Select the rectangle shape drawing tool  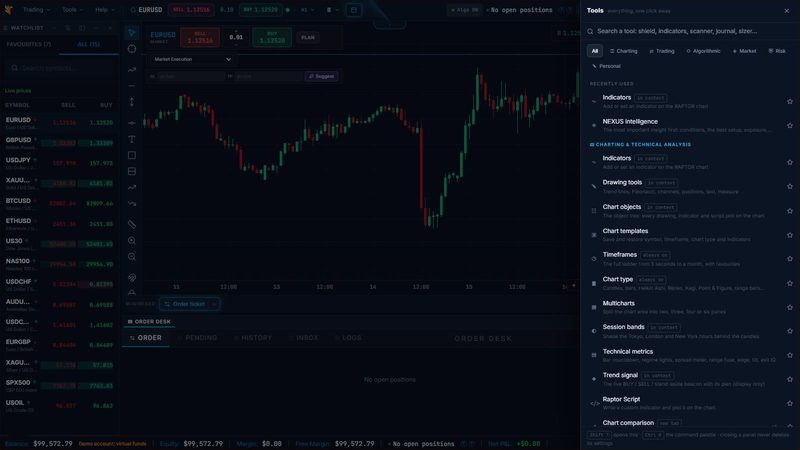132,155
